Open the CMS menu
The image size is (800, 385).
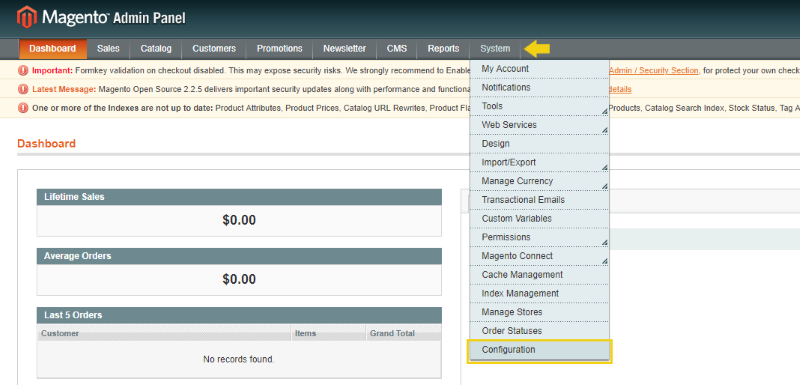click(396, 49)
